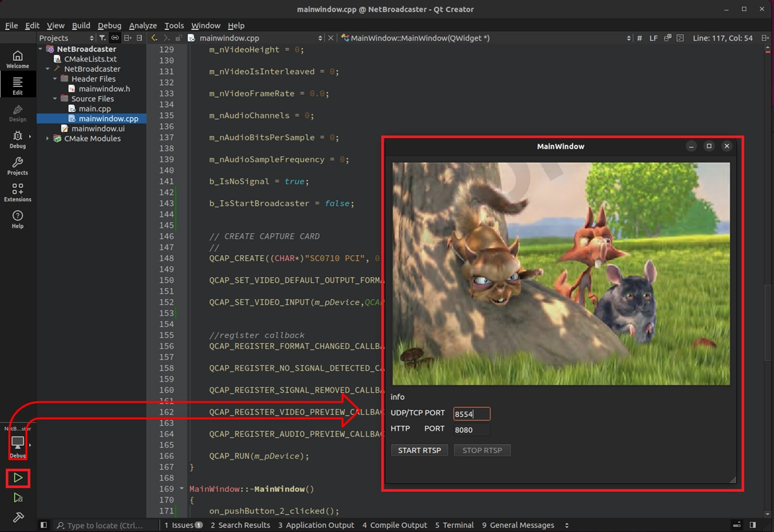Open the Analyze menu
The image size is (774, 532).
(x=142, y=25)
